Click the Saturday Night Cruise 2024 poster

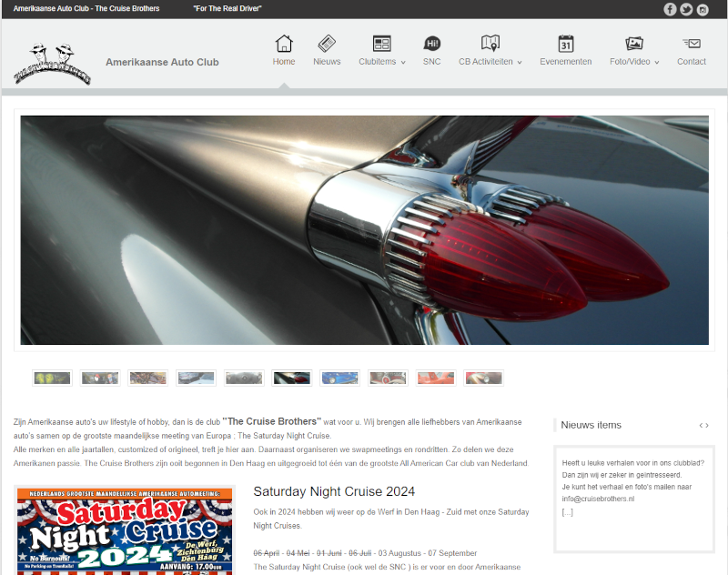pos(125,531)
